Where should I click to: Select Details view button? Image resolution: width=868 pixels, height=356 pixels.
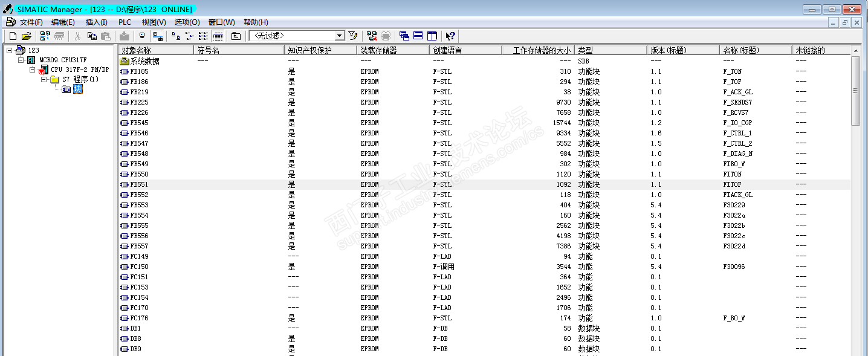(x=218, y=36)
